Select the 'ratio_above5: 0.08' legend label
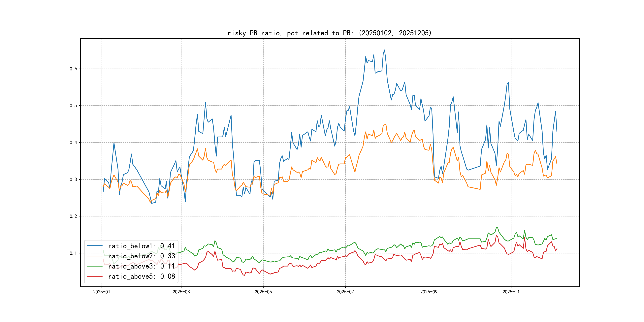The width and height of the screenshot is (644, 322). tap(141, 276)
